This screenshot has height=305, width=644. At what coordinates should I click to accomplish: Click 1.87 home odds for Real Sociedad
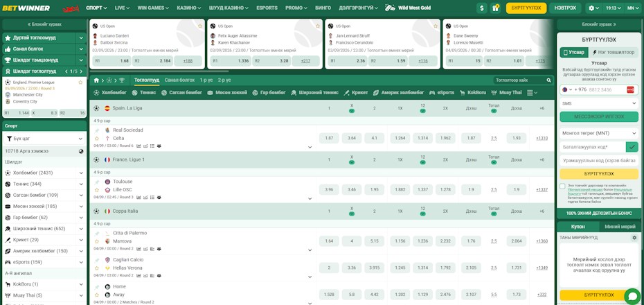coord(329,138)
